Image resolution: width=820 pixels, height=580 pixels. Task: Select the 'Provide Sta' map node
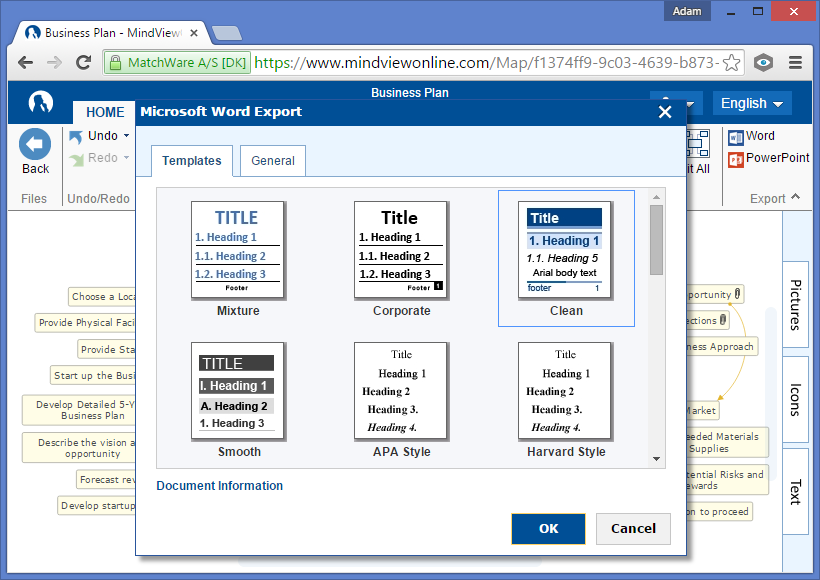[107, 349]
